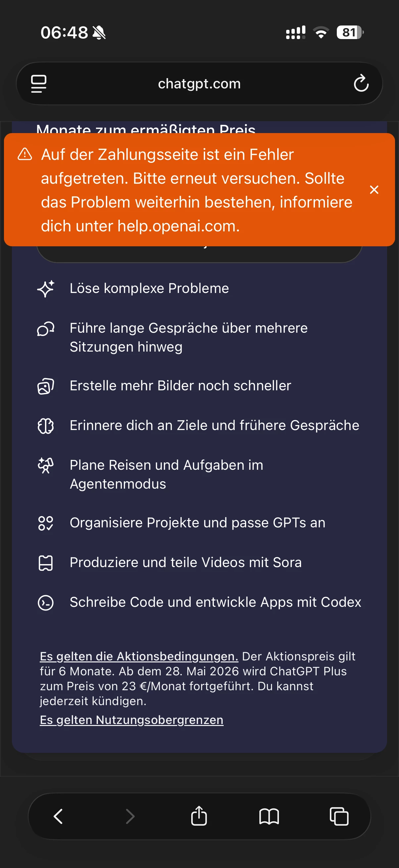Tap the agent mode icon beside 'Plane Reisen'
The height and width of the screenshot is (868, 399).
click(x=45, y=466)
